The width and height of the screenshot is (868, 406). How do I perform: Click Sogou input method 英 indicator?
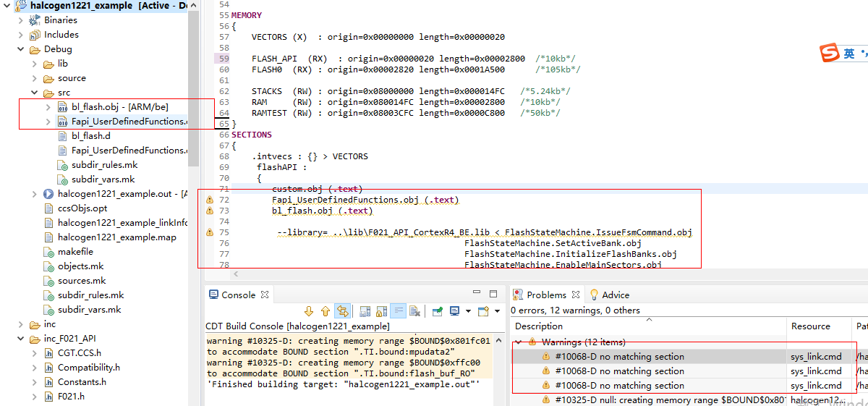pos(848,54)
